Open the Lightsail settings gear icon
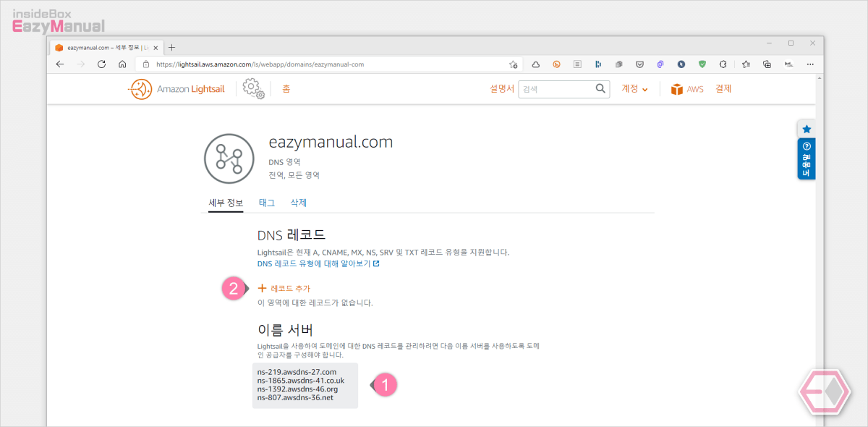Image resolution: width=868 pixels, height=427 pixels. (253, 88)
